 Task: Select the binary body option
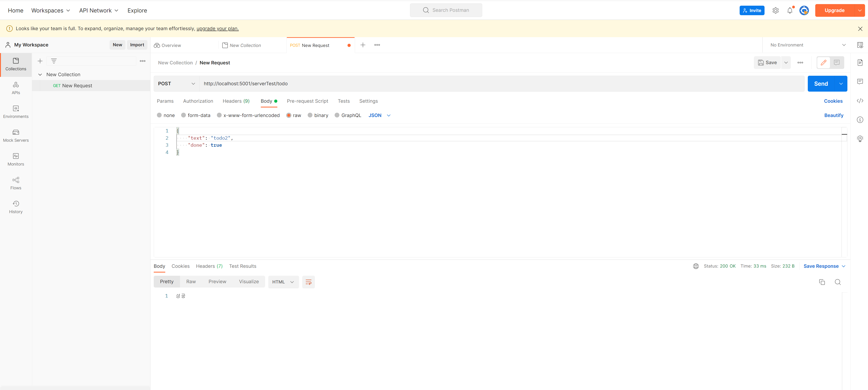[310, 115]
